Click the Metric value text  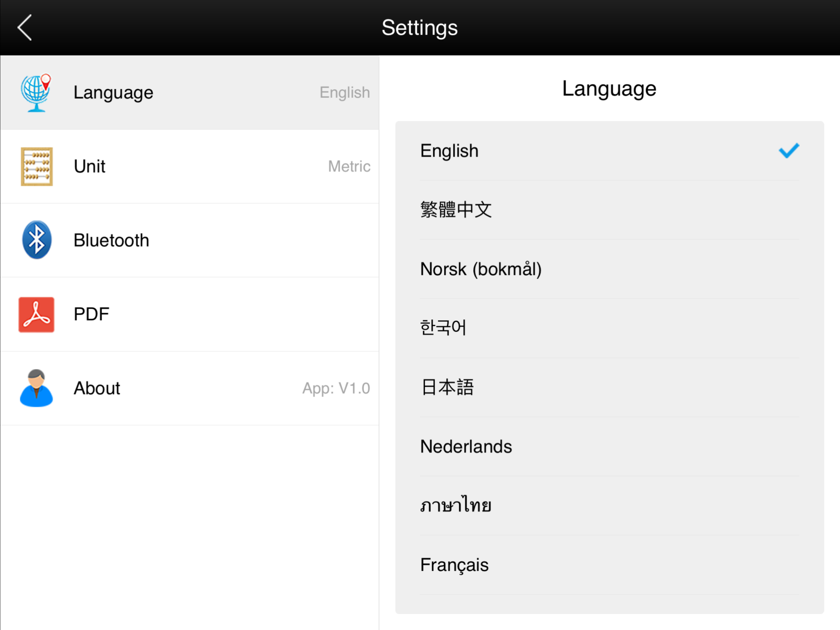(x=349, y=166)
